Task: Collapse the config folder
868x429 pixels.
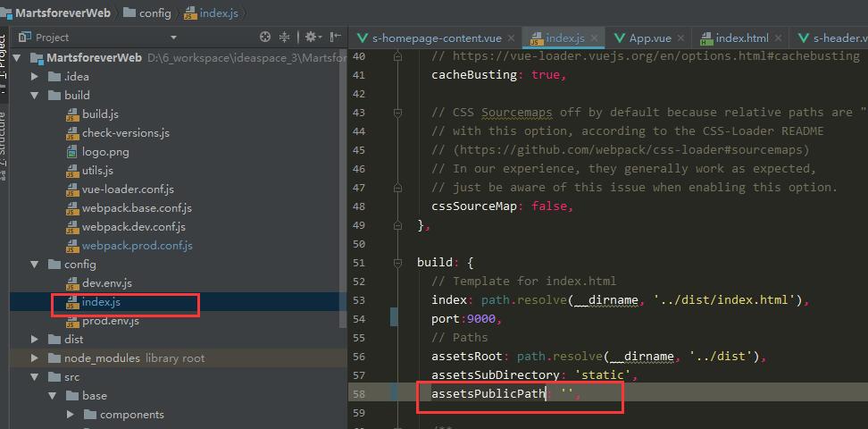Action: pyautogui.click(x=35, y=265)
